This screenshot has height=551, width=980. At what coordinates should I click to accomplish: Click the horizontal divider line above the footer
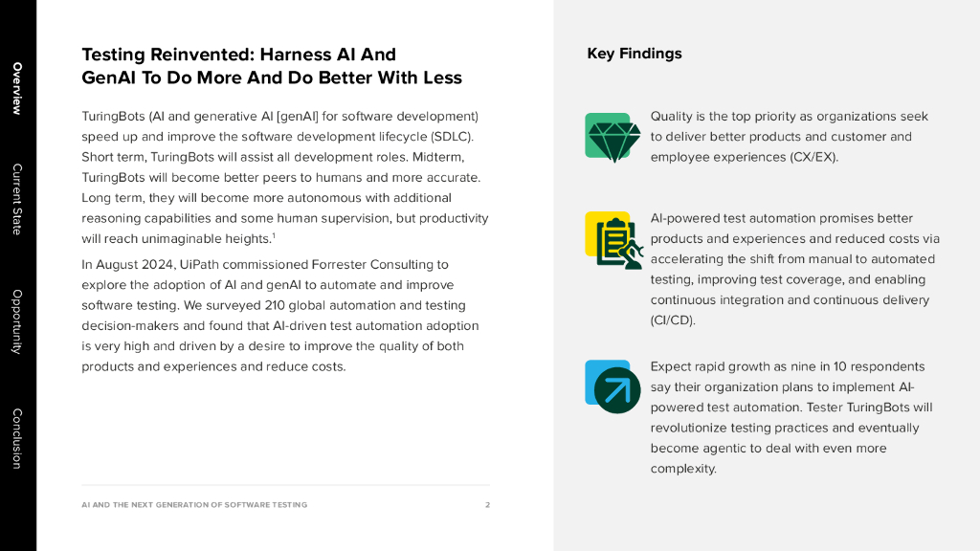point(285,485)
